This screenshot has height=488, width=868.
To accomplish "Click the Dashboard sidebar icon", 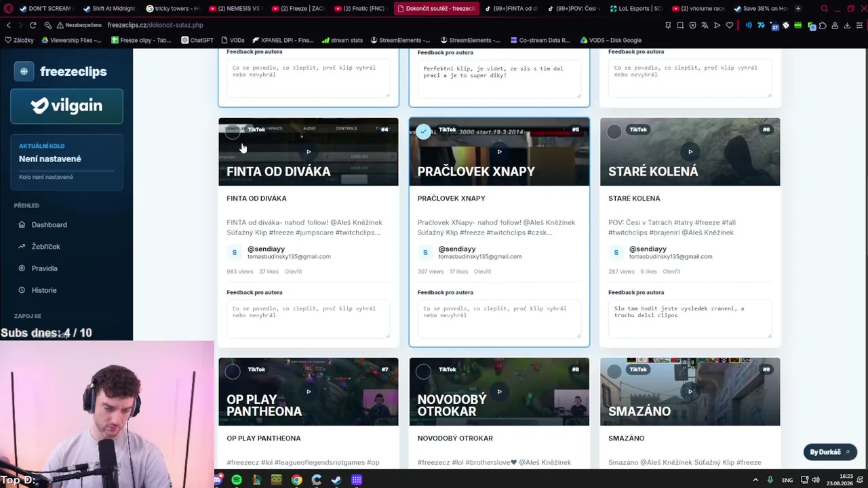I will tap(21, 225).
